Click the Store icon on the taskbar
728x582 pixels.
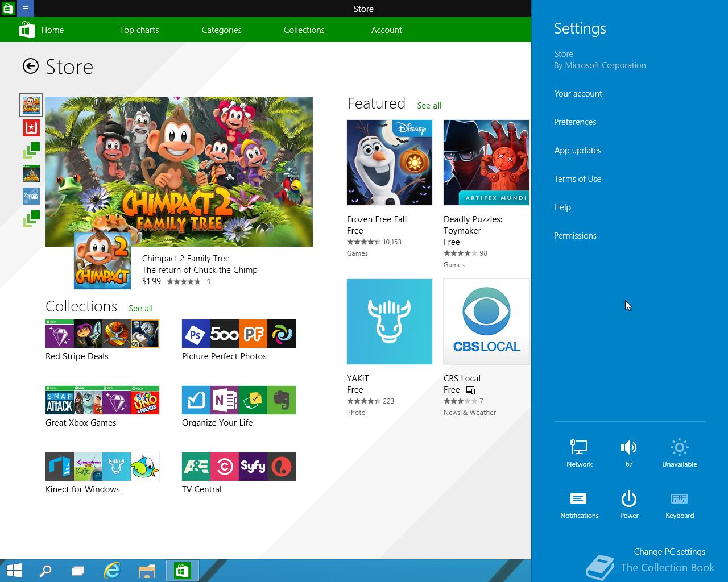(x=182, y=571)
